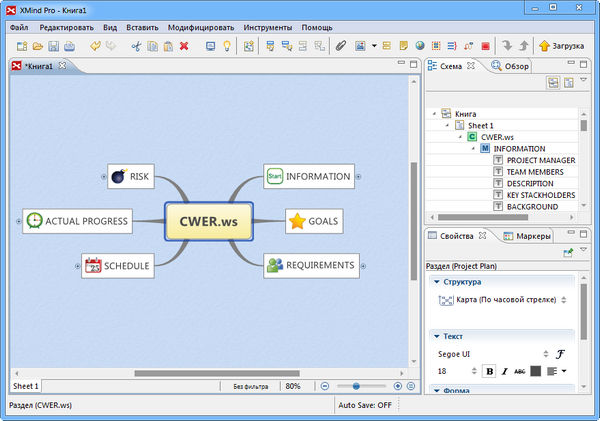Click the bomb icon on RISK topic
Viewport: 600px width, 421px height.
[118, 177]
